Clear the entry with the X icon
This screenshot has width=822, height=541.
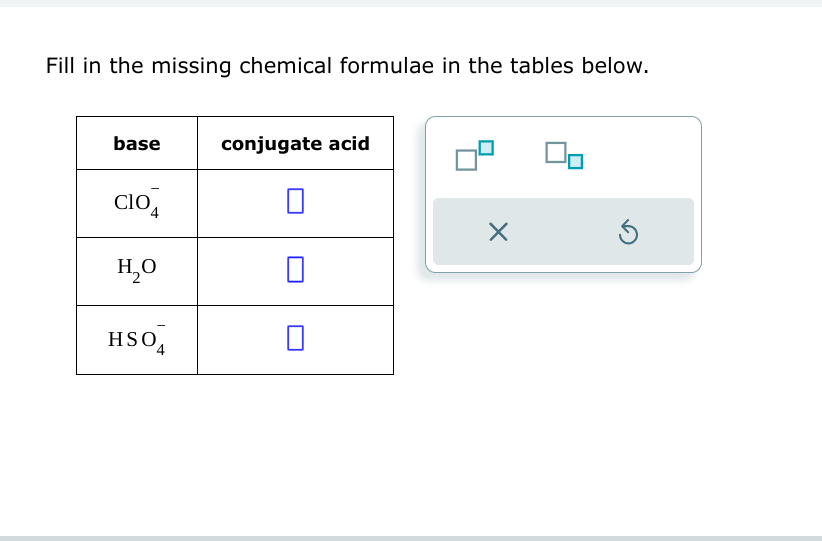pos(498,232)
